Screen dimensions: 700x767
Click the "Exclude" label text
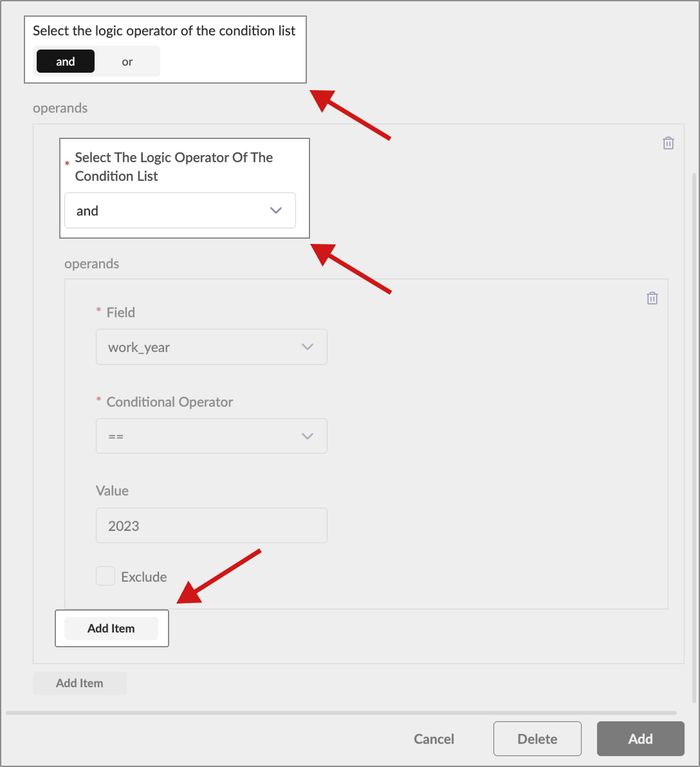tap(144, 577)
